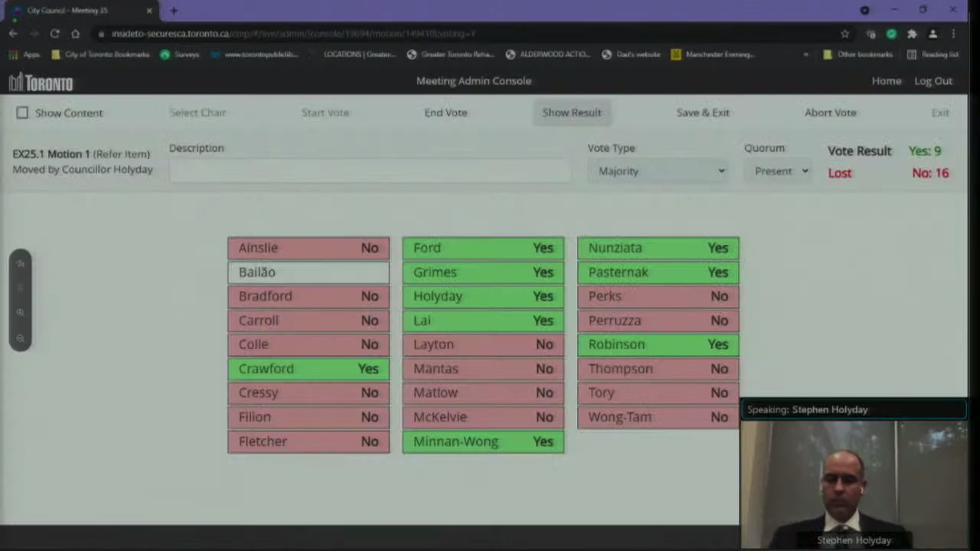Open the Manchester Evening bookmark
The image size is (980, 551).
pos(713,54)
